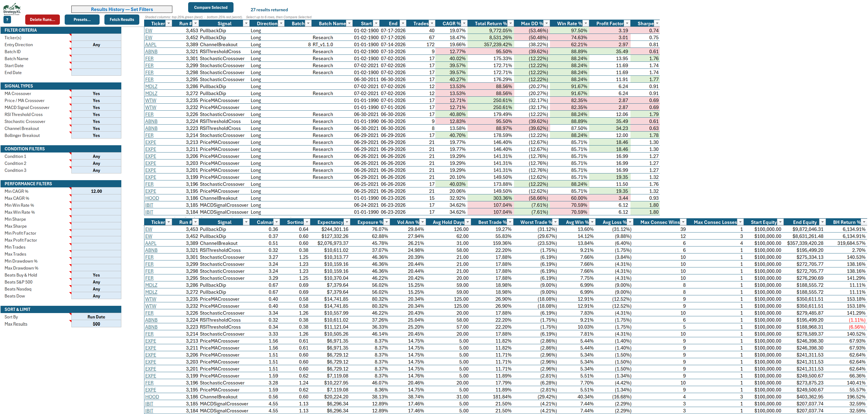
Task: Select the PERFORMANCE FILTERS section header
Action: point(61,184)
